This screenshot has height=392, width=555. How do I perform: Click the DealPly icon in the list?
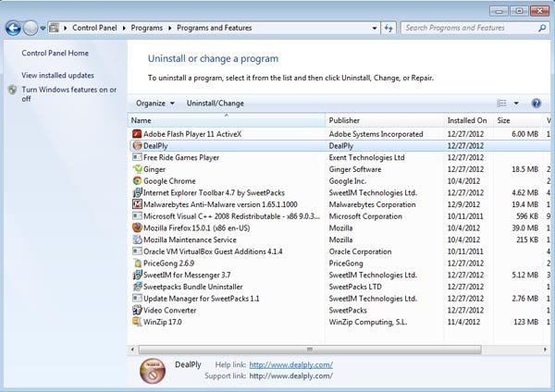137,145
